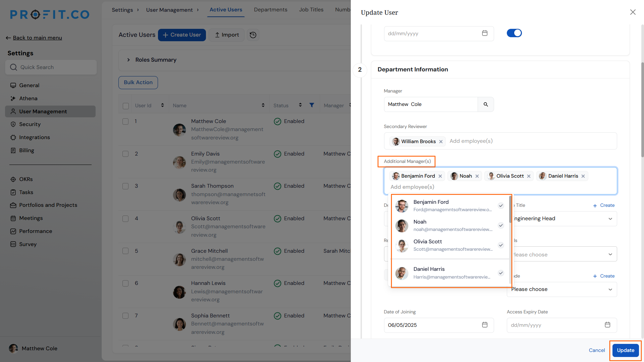The height and width of the screenshot is (362, 644).
Task: Open the import history clock icon
Action: pos(253,35)
